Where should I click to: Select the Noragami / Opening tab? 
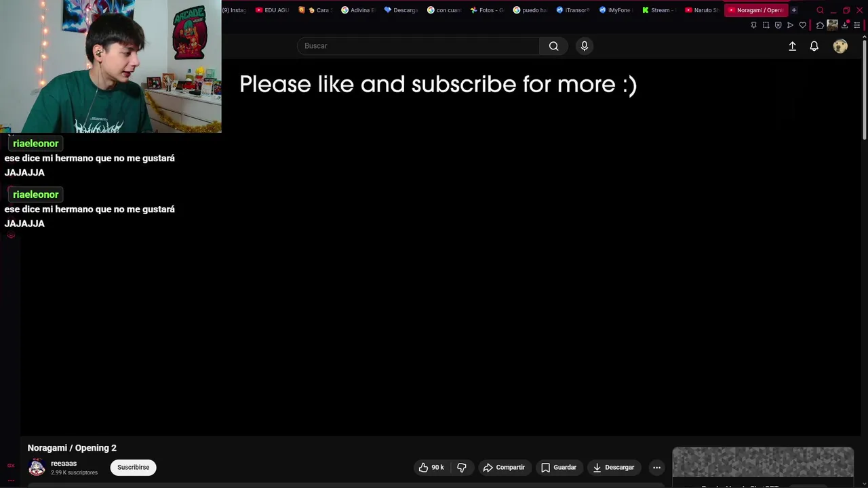(x=755, y=10)
